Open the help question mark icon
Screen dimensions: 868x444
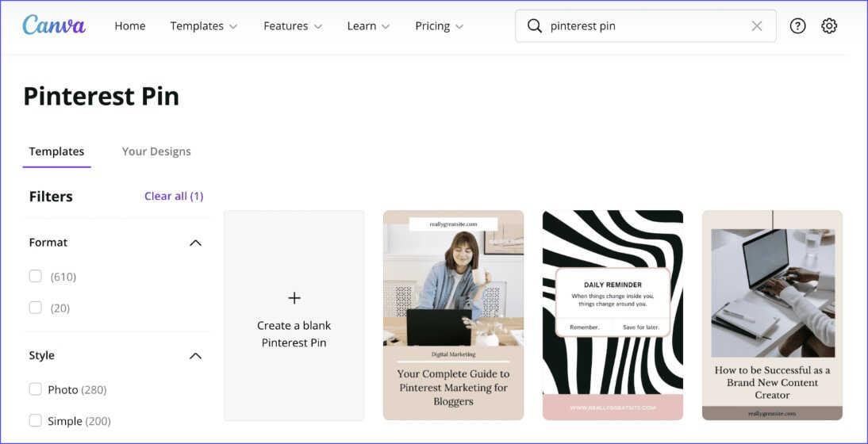click(797, 26)
